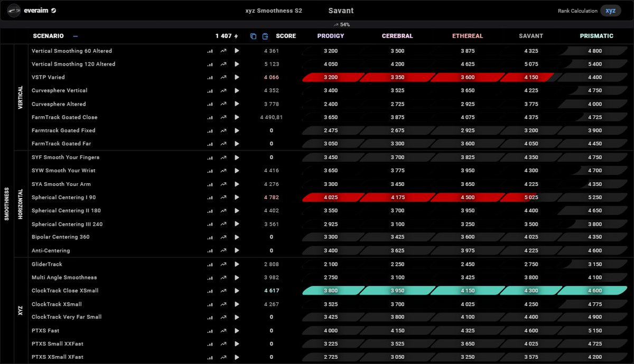Viewport: 634px width, 364px height.
Task: Play the FarmTrack Goated Close scenario
Action: pyautogui.click(x=237, y=117)
